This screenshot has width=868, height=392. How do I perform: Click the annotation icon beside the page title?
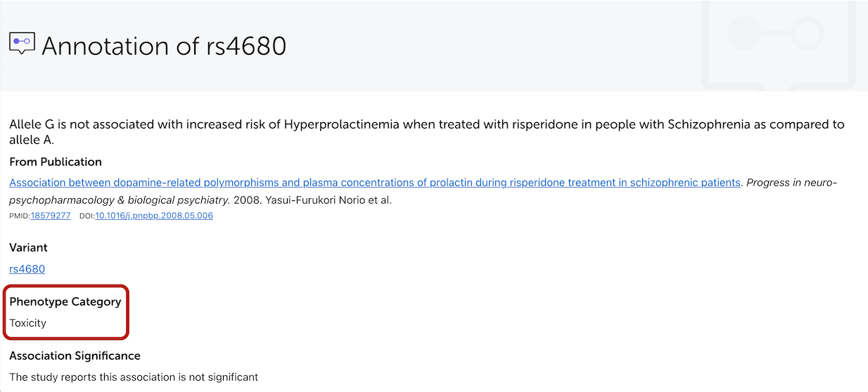(x=22, y=44)
